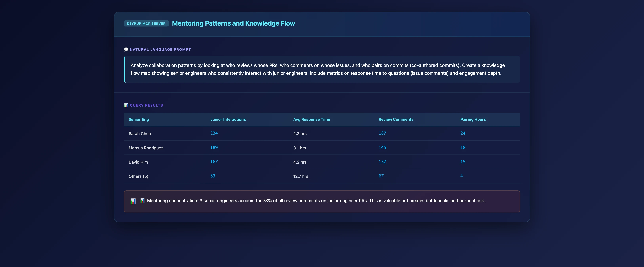Viewport: 644px width, 267px height.
Task: Click the Others row 89 interactions value
Action: (212, 176)
